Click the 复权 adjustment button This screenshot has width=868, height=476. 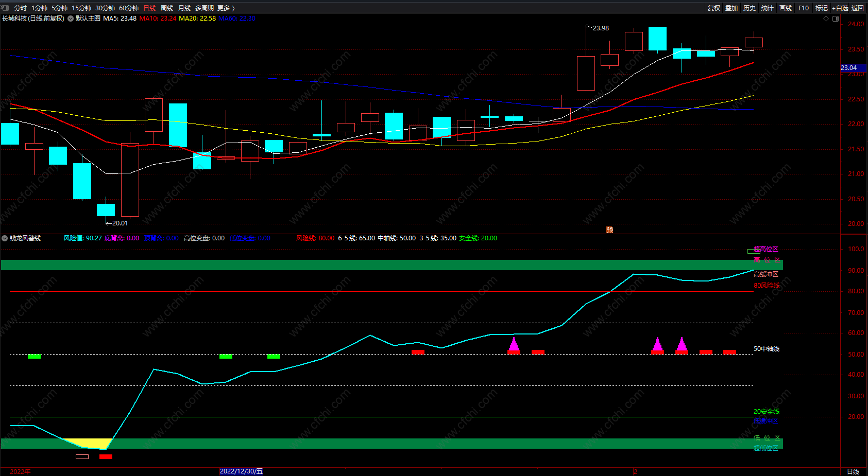tap(714, 8)
